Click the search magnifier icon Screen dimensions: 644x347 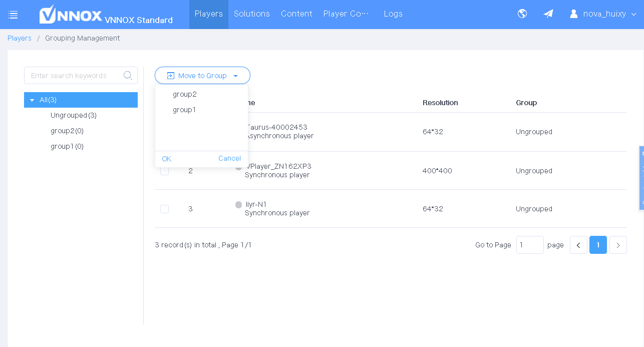click(x=128, y=76)
